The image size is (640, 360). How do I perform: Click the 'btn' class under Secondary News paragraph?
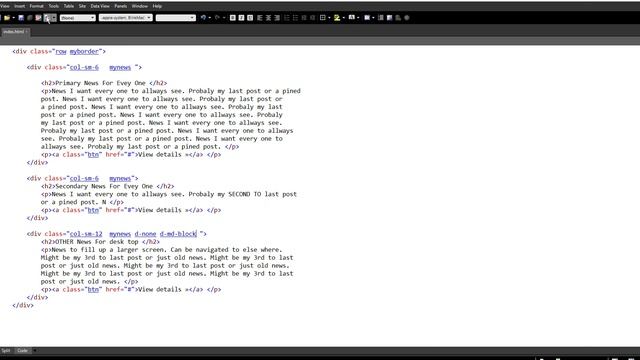click(93, 210)
